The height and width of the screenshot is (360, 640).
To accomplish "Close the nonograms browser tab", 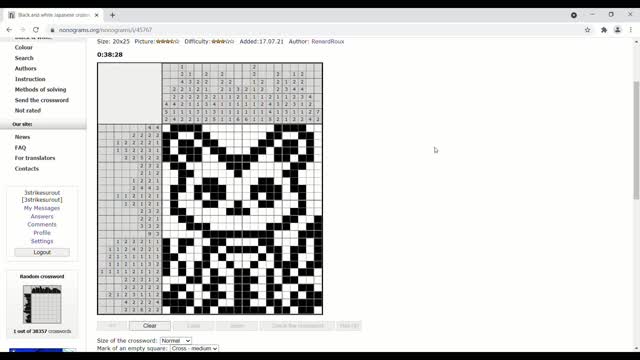I will 96,15.
